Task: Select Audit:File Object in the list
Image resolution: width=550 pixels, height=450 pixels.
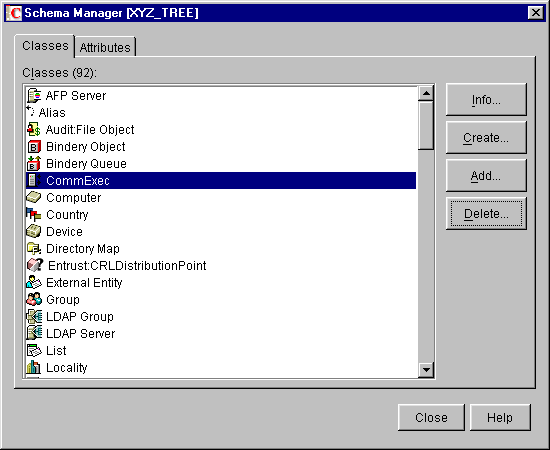Action: [x=221, y=129]
